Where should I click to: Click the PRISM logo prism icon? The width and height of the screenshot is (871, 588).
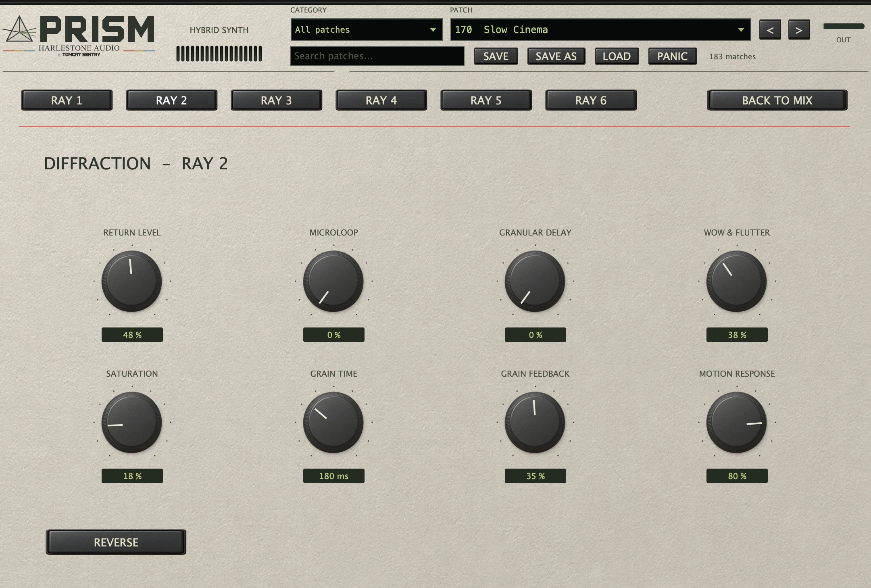point(19,29)
